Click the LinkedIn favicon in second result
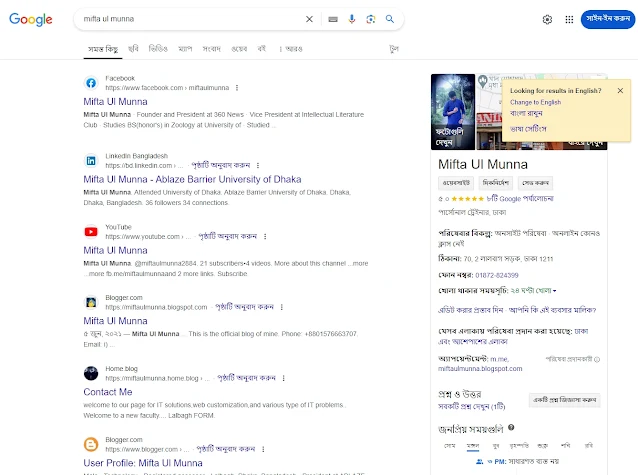Image resolution: width=638 pixels, height=475 pixels. pos(91,161)
